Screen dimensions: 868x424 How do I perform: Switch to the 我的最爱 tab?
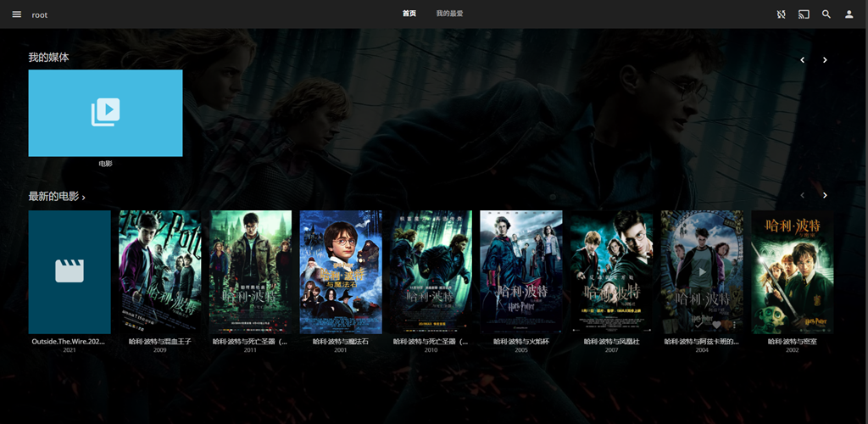point(449,14)
